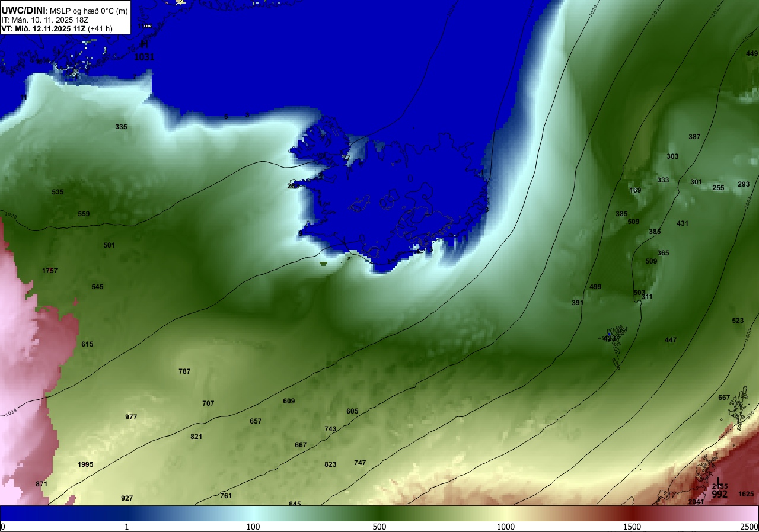Click the map value 499
This screenshot has height=532, width=759.
coord(595,287)
